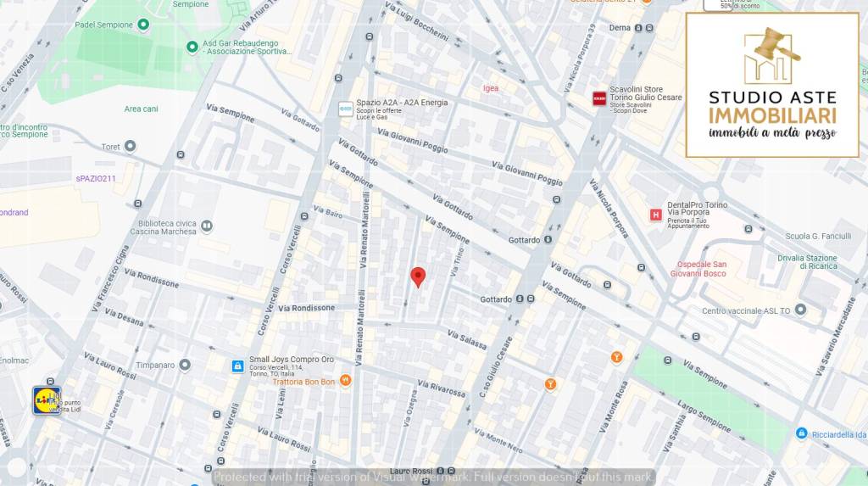Open Biblioteca civica Cascina Marchesa library icon

tap(207, 226)
